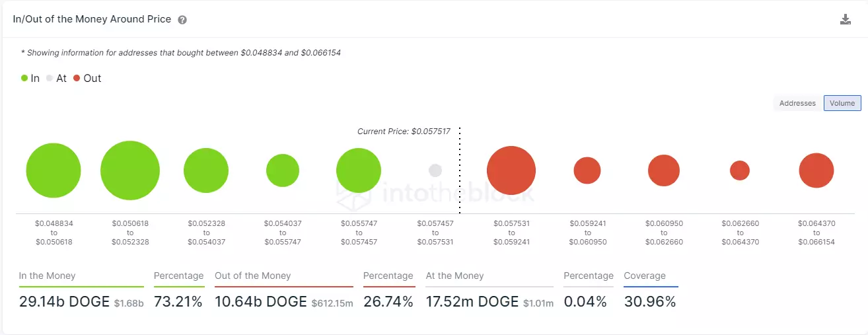The image size is (868, 335).
Task: Switch chart view to Volume
Action: [842, 103]
